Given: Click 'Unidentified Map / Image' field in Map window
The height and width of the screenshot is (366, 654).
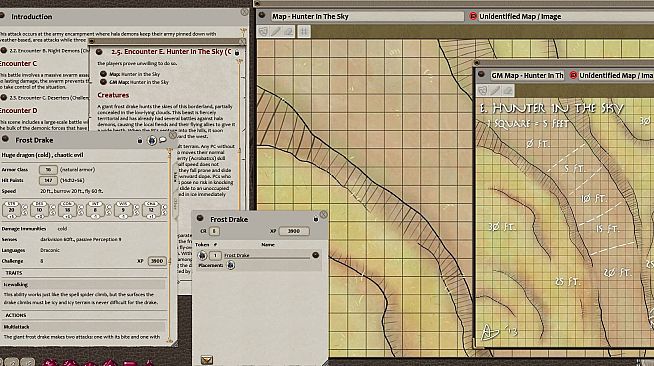Looking at the screenshot, I should tap(566, 16).
